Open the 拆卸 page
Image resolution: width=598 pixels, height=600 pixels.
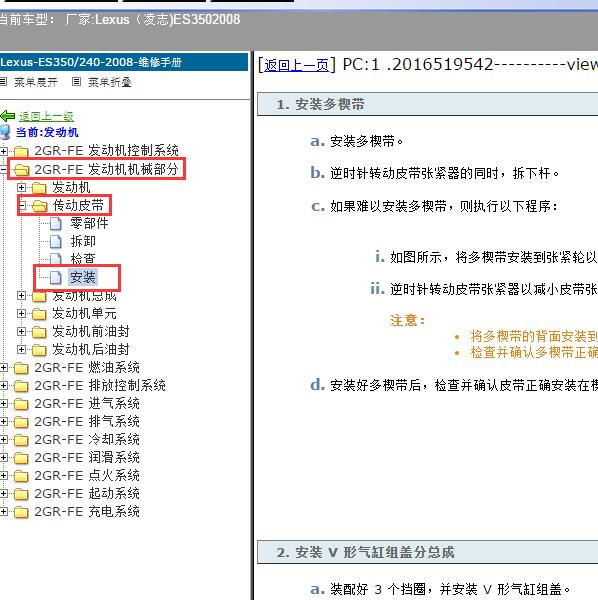[x=83, y=241]
